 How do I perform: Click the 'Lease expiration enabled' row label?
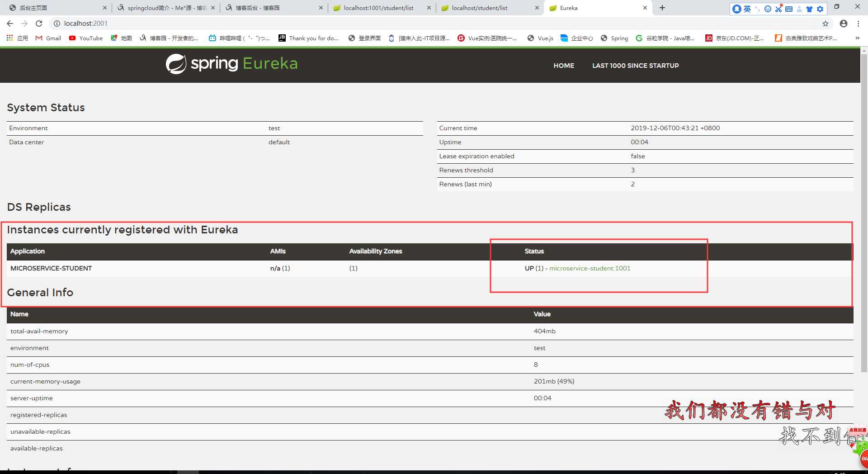pos(476,156)
